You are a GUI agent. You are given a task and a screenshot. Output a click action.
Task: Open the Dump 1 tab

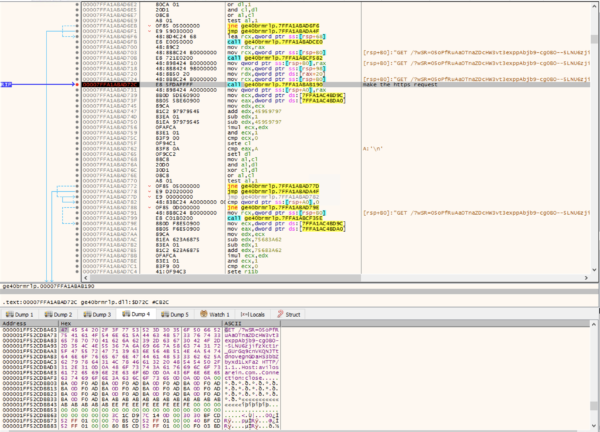click(x=20, y=315)
